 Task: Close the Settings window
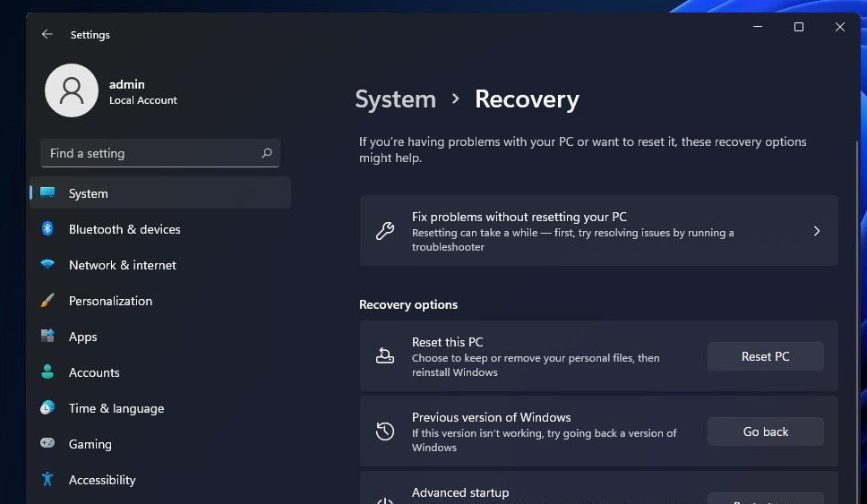click(840, 27)
